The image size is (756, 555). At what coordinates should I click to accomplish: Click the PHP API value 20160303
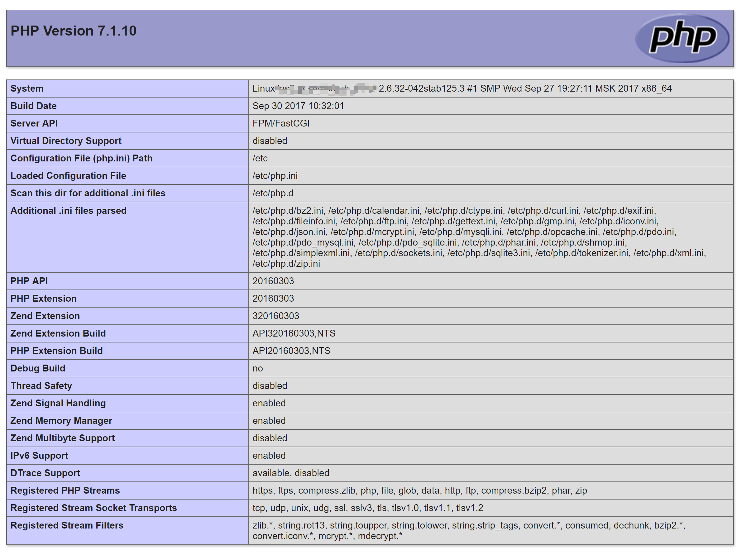point(273,281)
